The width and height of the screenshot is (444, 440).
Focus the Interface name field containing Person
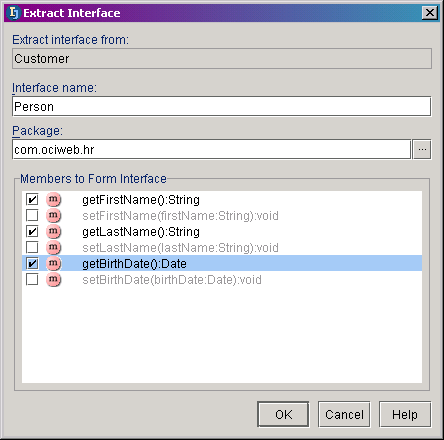(x=222, y=107)
